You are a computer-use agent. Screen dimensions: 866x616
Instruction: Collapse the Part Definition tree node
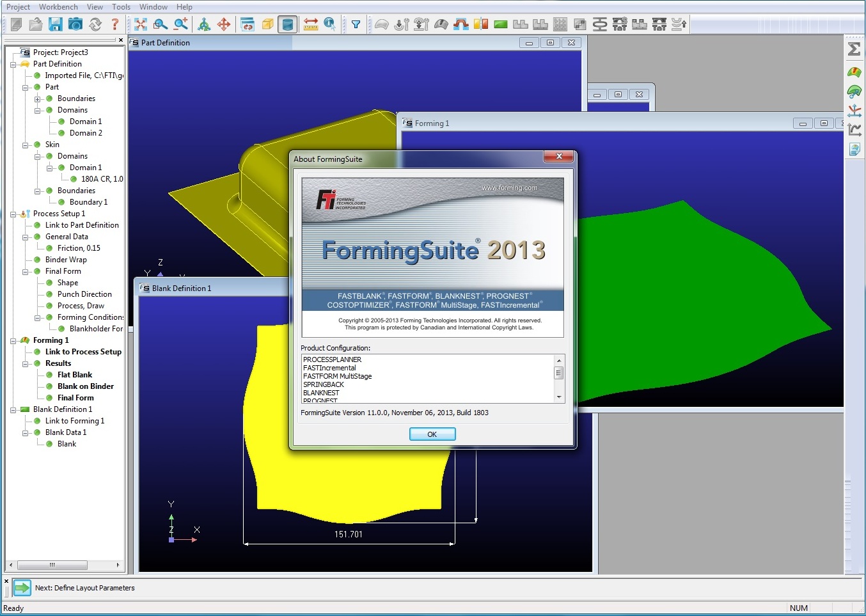13,64
